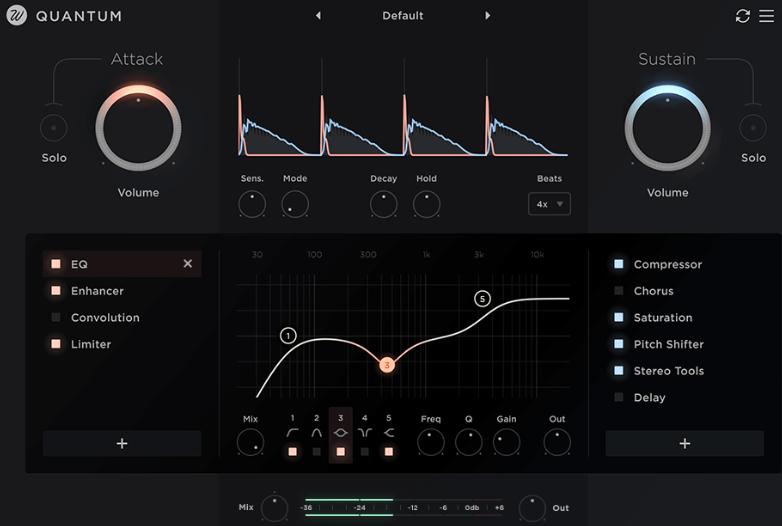The height and width of the screenshot is (526, 782).
Task: Toggle the Limiter module checkbox
Action: pos(56,344)
